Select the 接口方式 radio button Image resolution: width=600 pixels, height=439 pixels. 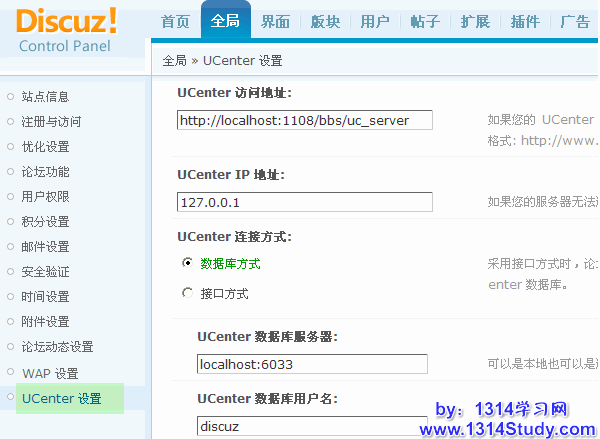187,293
